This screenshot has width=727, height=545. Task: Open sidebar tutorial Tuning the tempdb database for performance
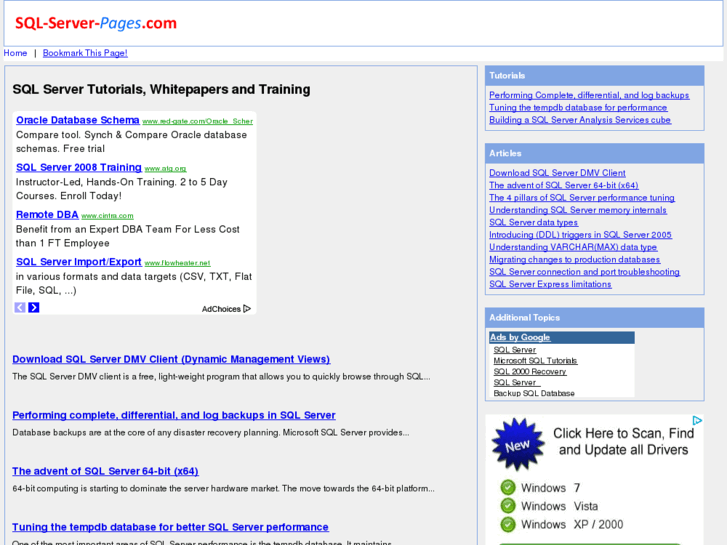point(578,108)
